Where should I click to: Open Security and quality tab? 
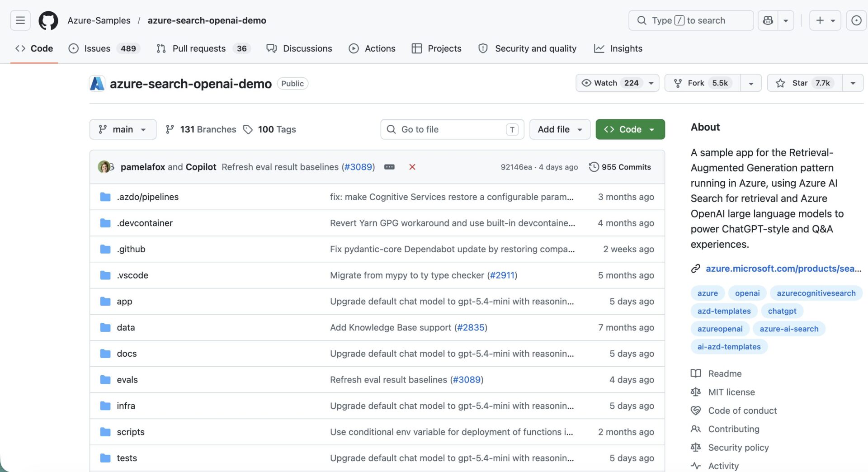coord(527,48)
